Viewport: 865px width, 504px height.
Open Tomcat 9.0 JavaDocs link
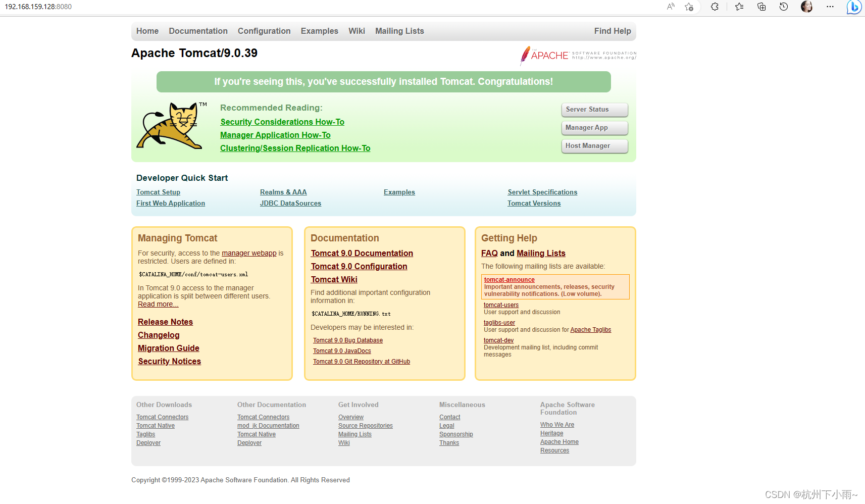342,351
